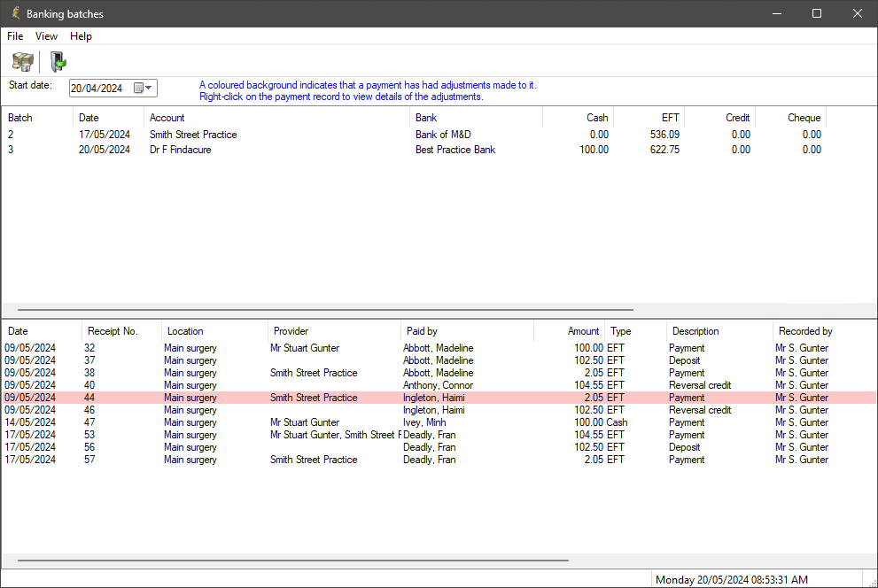Click the payments list horizontal scrollbar
This screenshot has height=588, width=878.
click(x=293, y=560)
